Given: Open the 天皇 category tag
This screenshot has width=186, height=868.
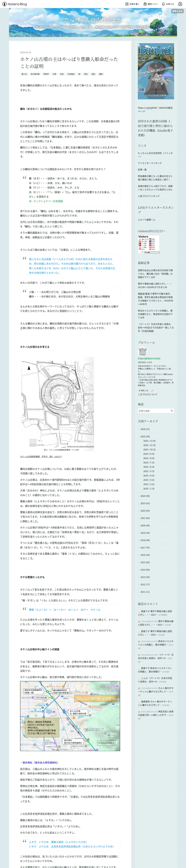Looking at the screenshot, I should 62,74.
